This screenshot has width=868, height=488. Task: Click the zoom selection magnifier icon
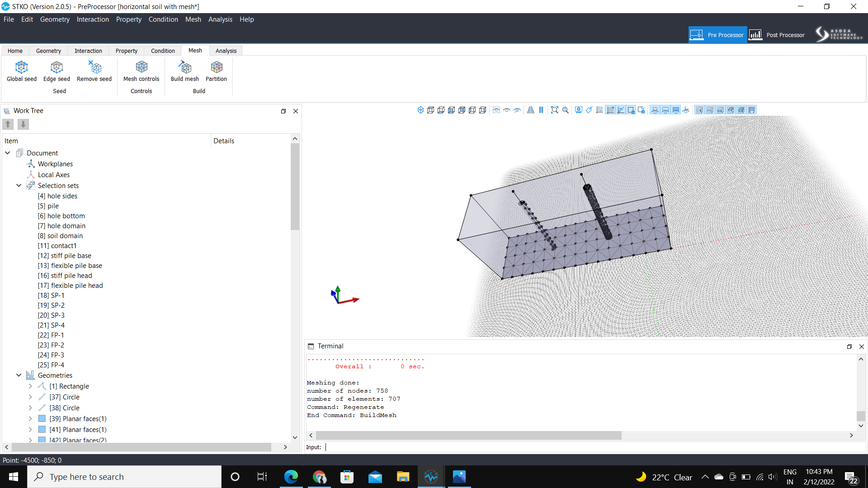coord(565,110)
